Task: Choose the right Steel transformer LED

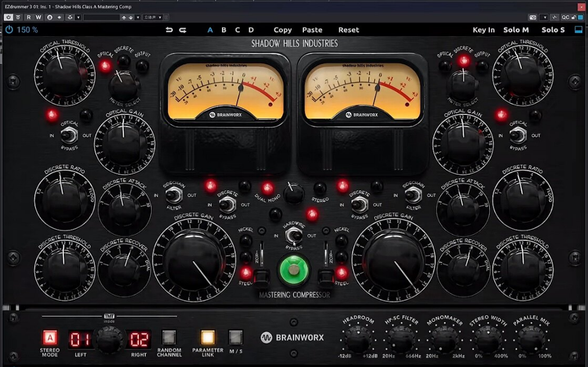Action: [x=341, y=272]
